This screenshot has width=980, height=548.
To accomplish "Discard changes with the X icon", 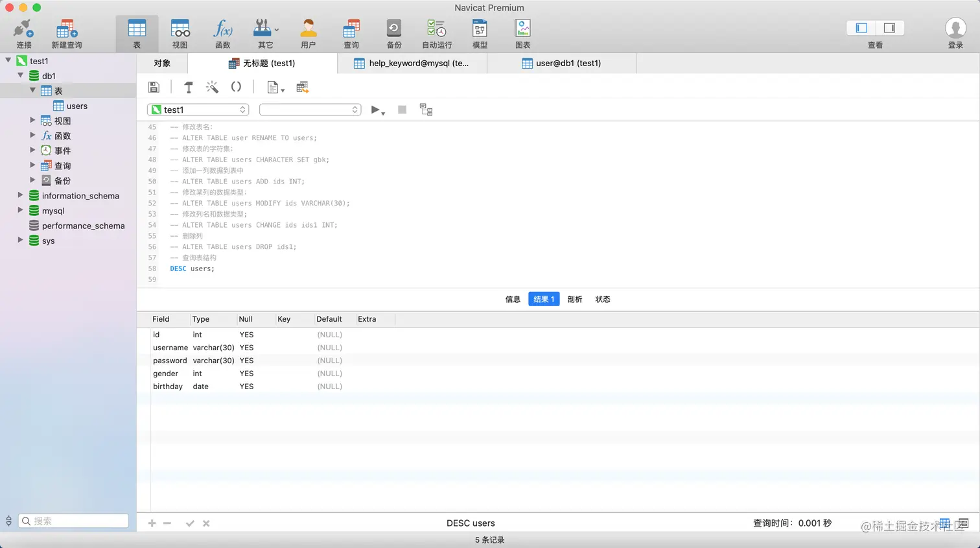I will [206, 523].
